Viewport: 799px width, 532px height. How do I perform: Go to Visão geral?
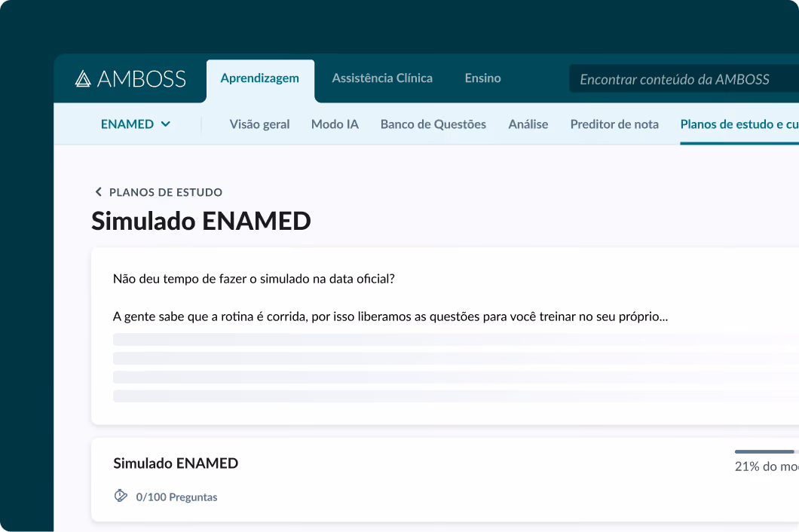[259, 124]
